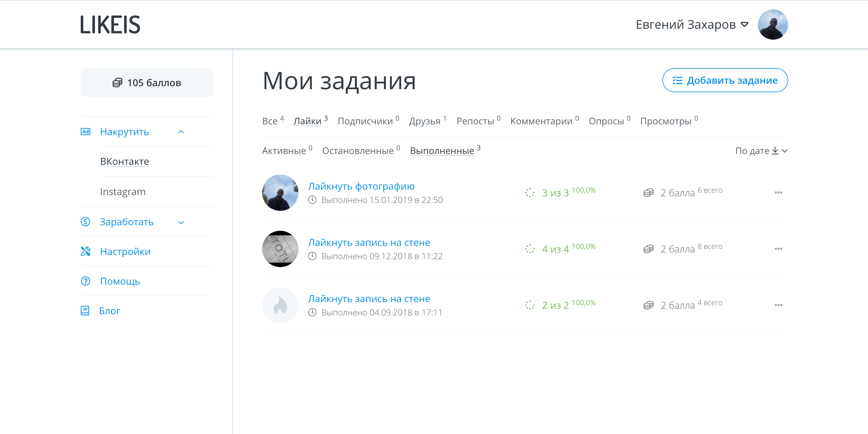Show the Все tasks tab
Image resolution: width=868 pixels, height=434 pixels.
tap(270, 121)
